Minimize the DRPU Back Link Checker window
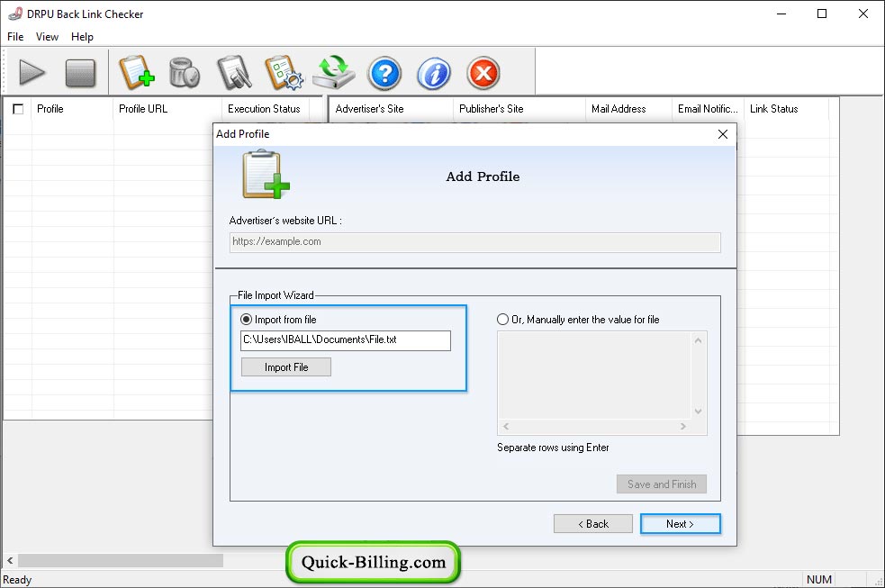This screenshot has width=885, height=588. [781, 14]
